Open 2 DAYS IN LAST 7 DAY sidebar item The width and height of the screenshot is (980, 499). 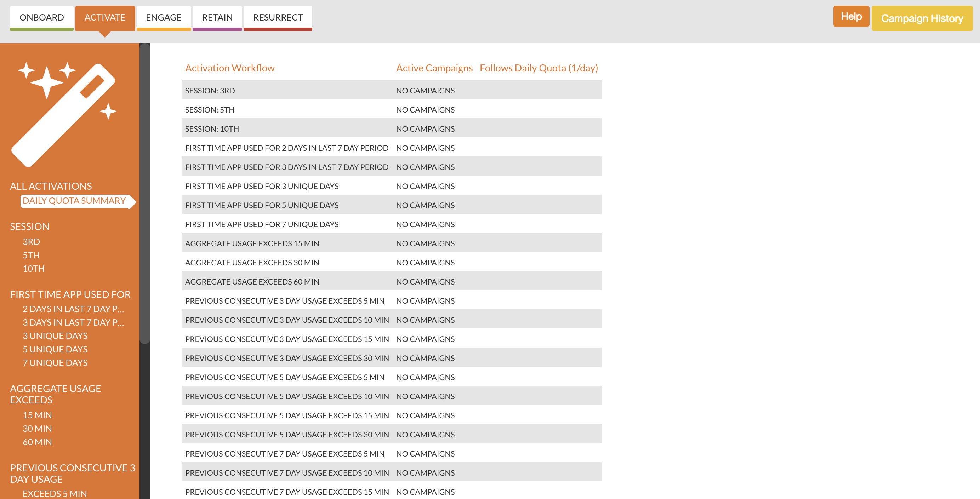click(73, 309)
